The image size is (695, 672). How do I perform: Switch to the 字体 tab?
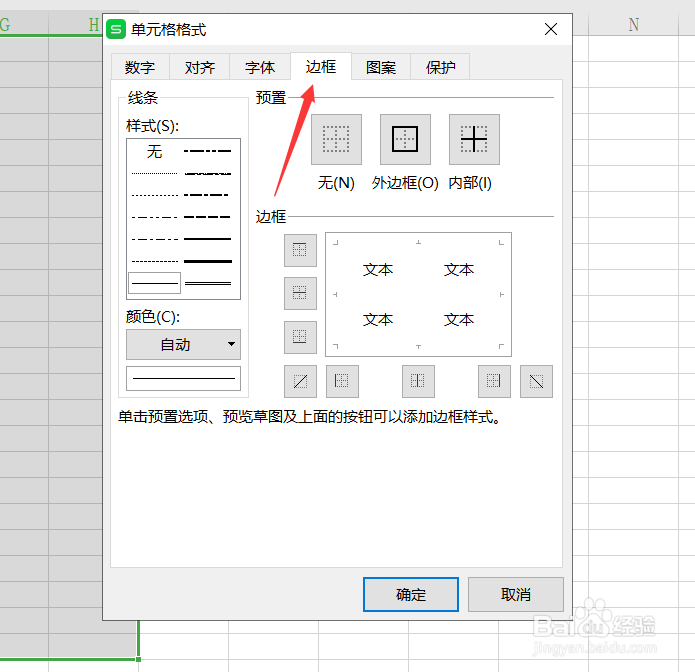click(x=260, y=67)
